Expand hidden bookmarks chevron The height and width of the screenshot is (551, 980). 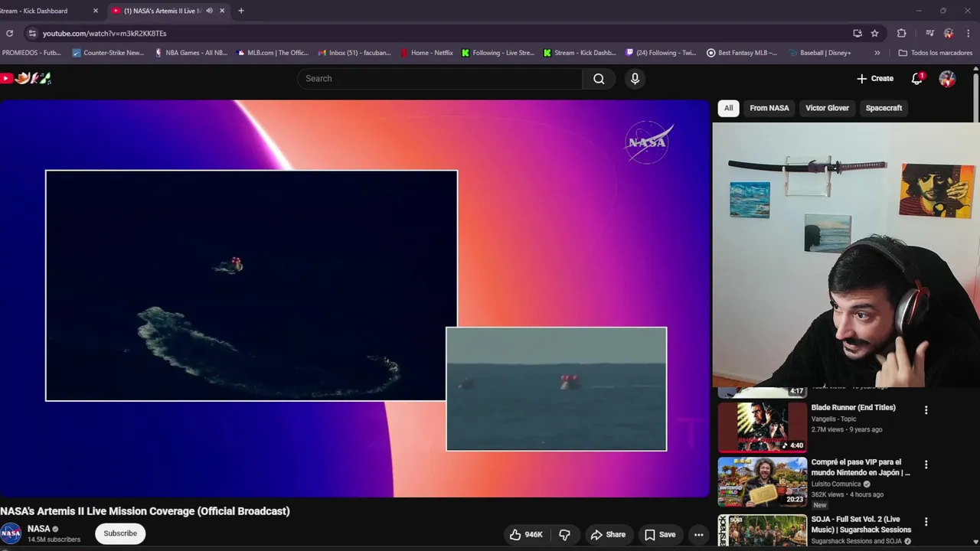877,53
